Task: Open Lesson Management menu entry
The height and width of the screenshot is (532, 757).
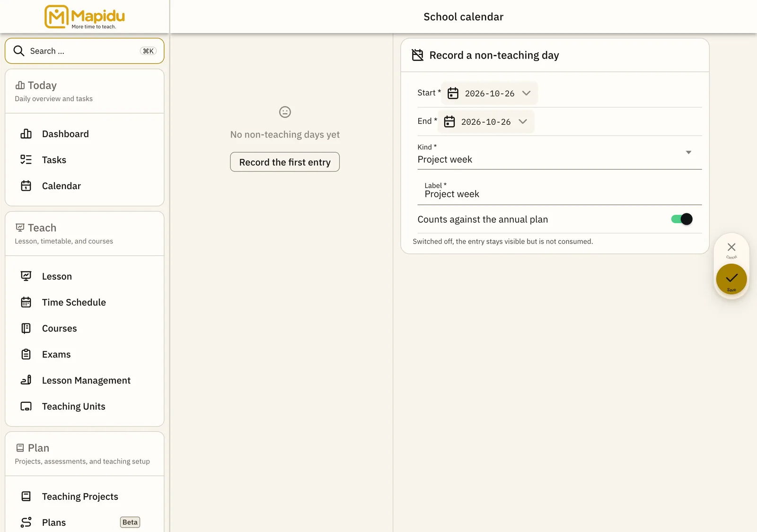Action: [x=84, y=380]
